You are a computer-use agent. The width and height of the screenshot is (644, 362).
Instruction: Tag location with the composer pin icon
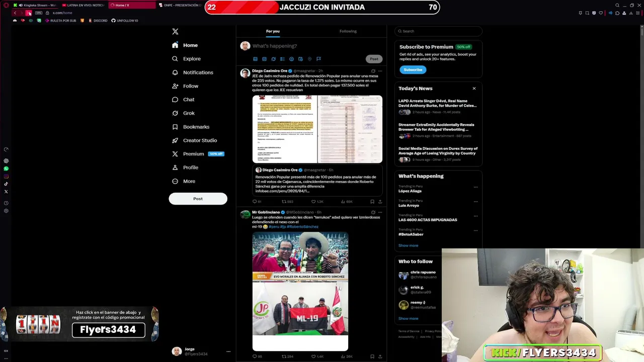(x=309, y=59)
